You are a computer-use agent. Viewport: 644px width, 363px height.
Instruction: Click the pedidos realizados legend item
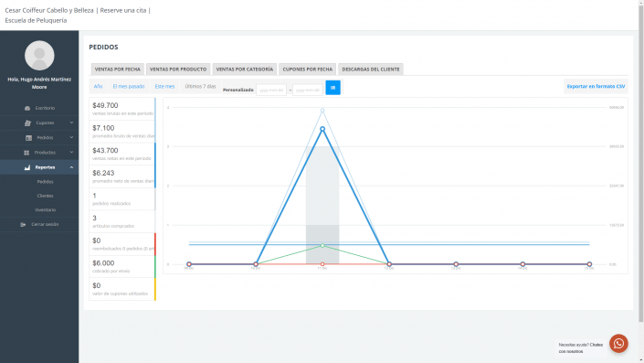pos(122,199)
